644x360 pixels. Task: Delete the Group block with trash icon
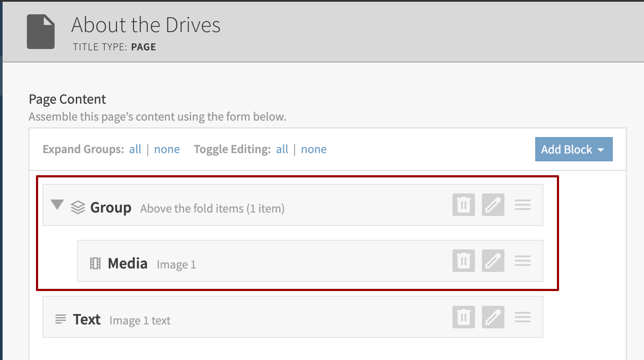tap(463, 205)
